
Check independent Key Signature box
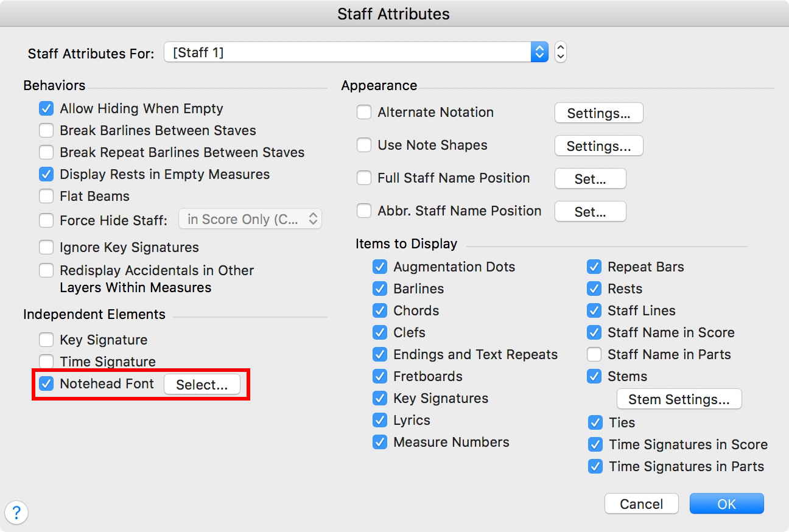pyautogui.click(x=46, y=340)
